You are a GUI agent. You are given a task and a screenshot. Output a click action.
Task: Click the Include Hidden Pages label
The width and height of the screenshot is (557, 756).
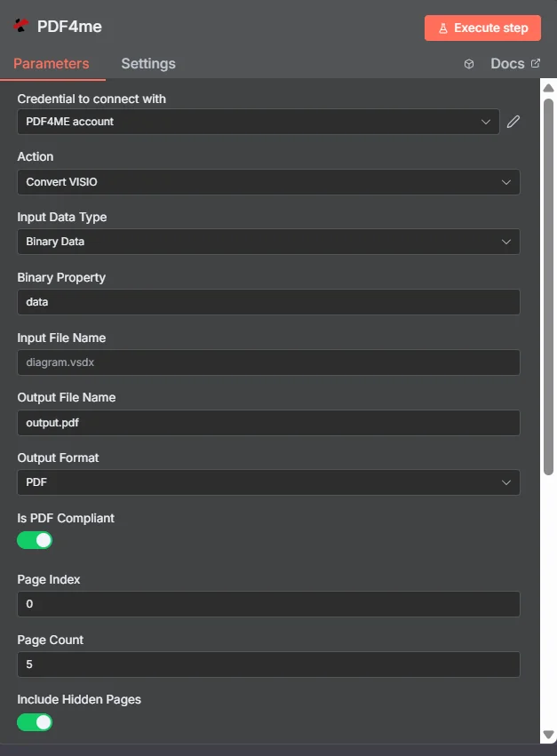click(x=79, y=700)
